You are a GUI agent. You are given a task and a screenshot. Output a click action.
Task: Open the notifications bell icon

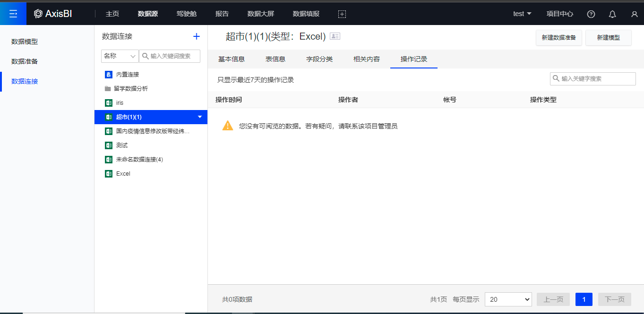coord(612,14)
